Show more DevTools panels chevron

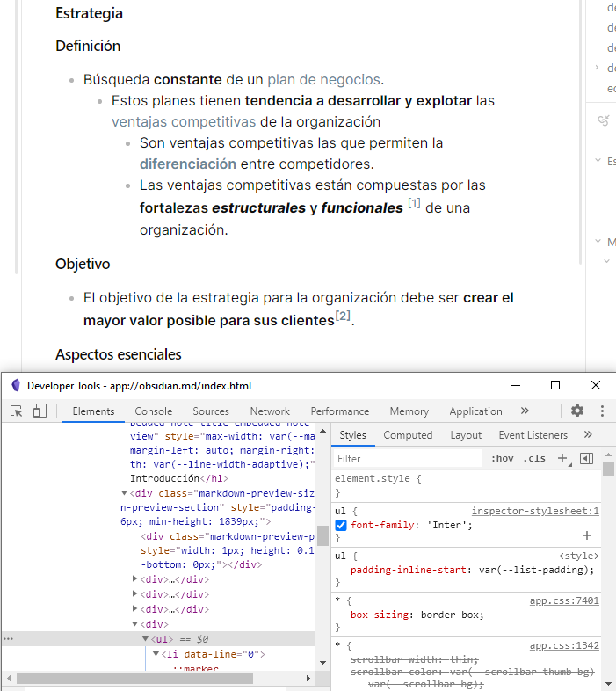[x=525, y=411]
